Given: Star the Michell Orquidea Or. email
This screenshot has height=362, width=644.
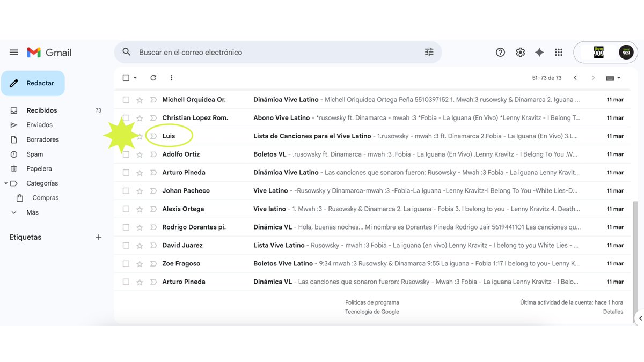Looking at the screenshot, I should (140, 100).
